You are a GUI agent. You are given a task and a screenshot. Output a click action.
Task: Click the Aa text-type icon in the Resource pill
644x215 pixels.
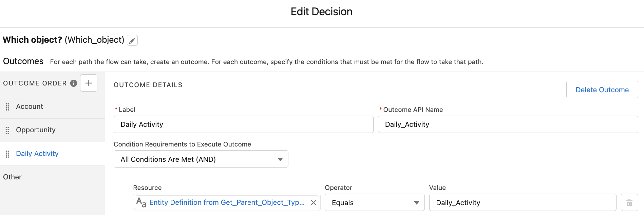[x=141, y=202]
